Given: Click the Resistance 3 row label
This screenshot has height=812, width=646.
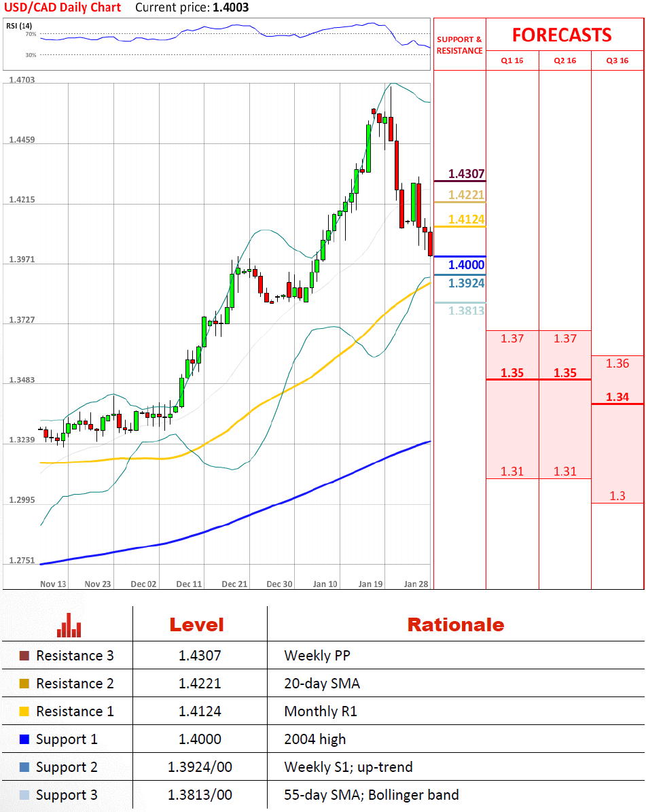Looking at the screenshot, I should click(75, 656).
